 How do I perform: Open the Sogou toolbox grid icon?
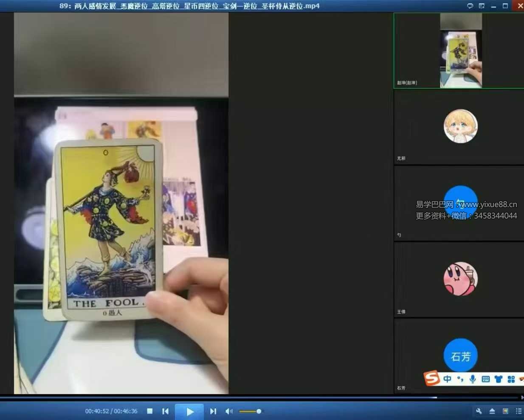511,379
